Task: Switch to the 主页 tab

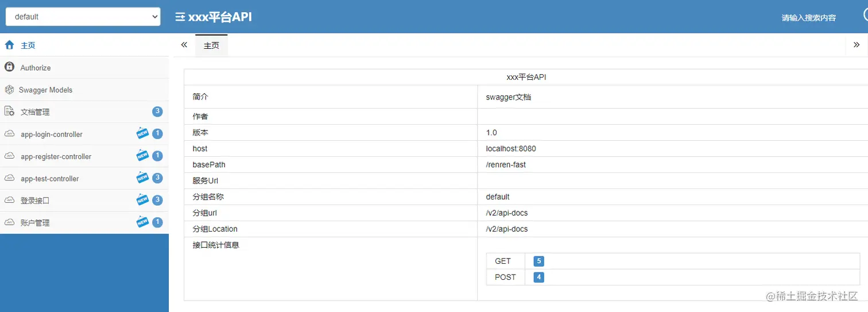Action: coord(211,45)
